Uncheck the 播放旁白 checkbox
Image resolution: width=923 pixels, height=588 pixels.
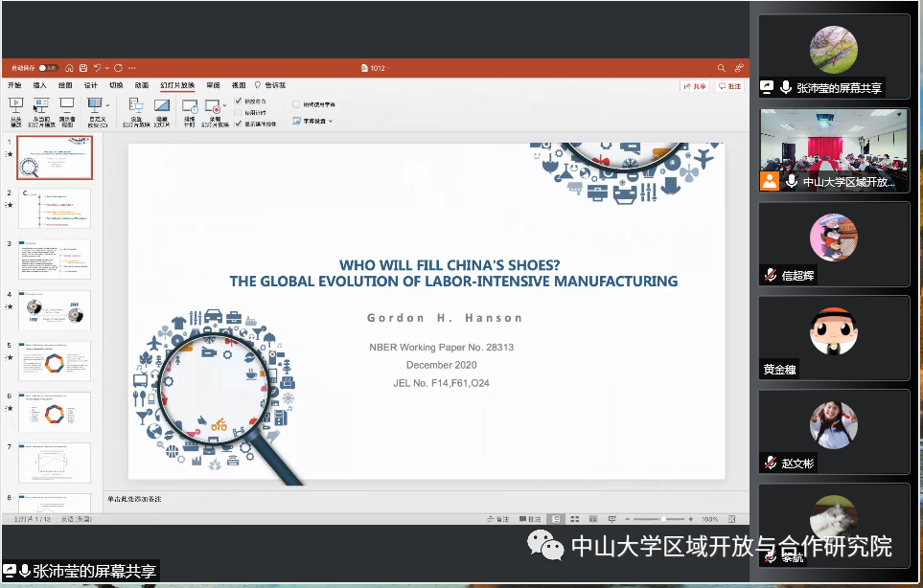239,101
